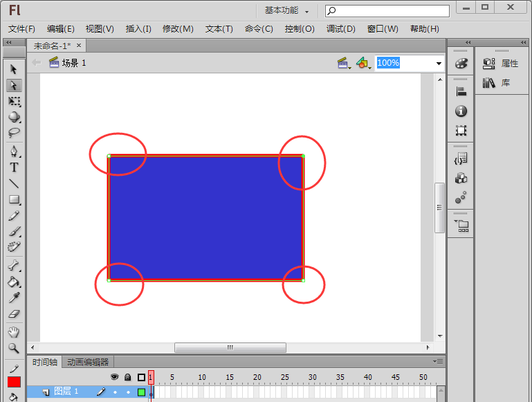Screen dimensions: 532x402
Task: Select the Lasso tool
Action: (14, 132)
